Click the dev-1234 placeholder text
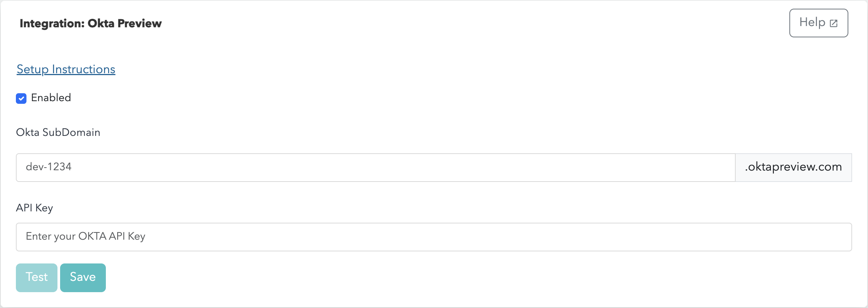The width and height of the screenshot is (868, 308). [49, 167]
